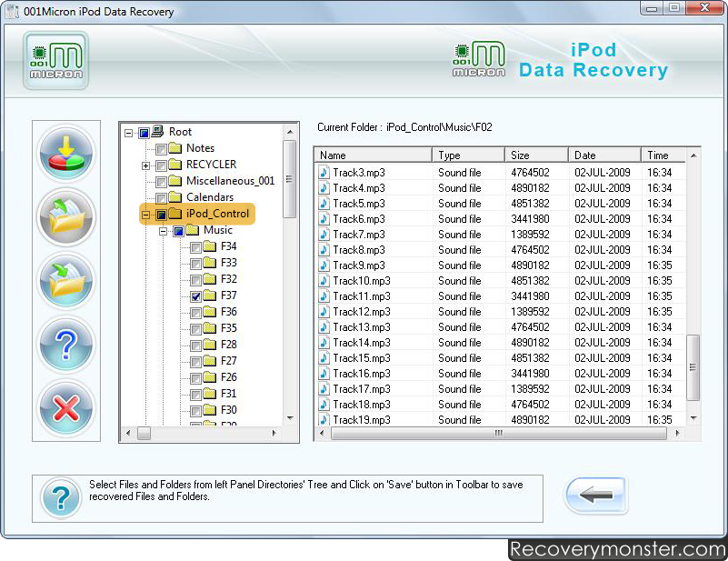Image resolution: width=728 pixels, height=561 pixels.
Task: Click the open folder toolbar icon
Action: point(66,217)
